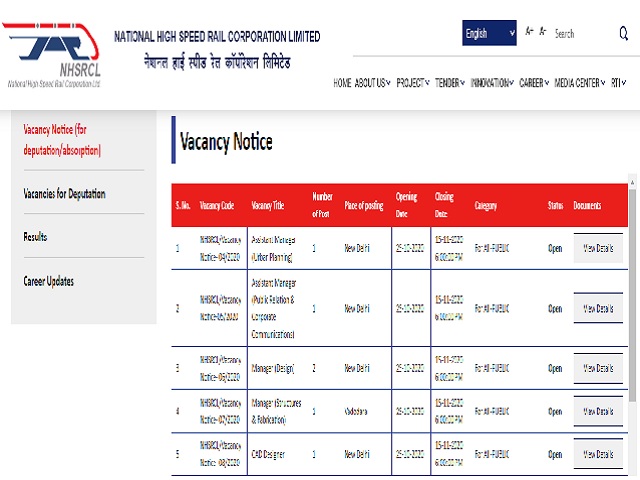View Details for Manager (Design) vacancy

coord(598,368)
